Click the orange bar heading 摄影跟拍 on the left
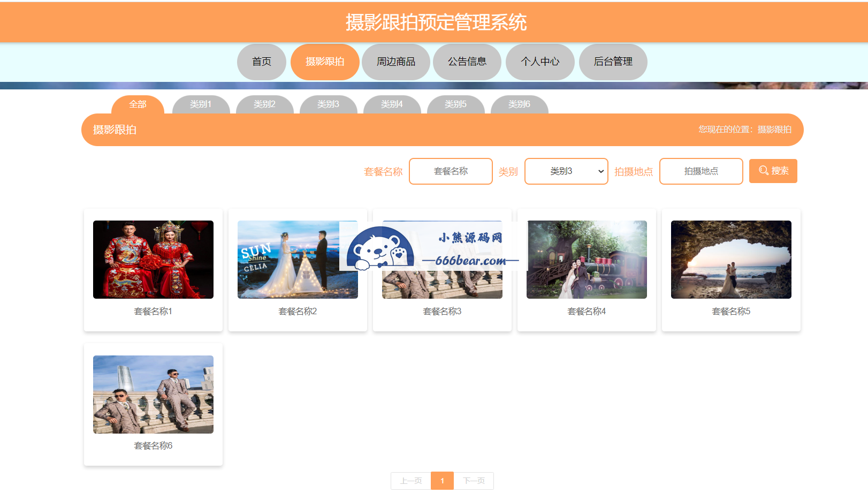This screenshot has width=868, height=493. point(115,130)
